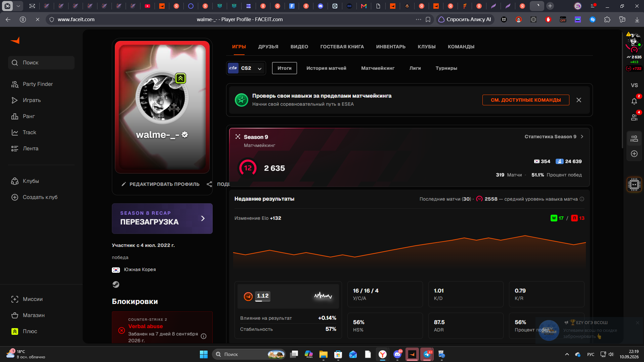Screen dimensions: 644x362
Task: Open the Season 8 Recap banner
Action: 162,218
